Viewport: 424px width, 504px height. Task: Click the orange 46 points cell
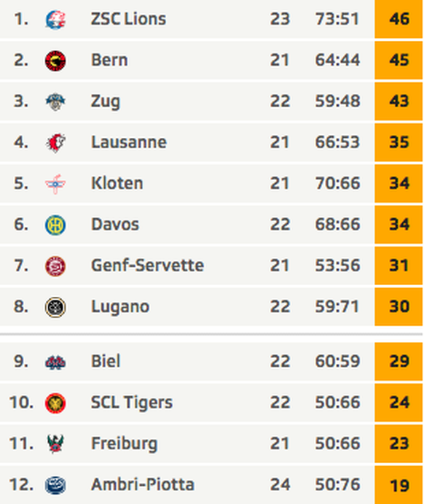(x=399, y=19)
